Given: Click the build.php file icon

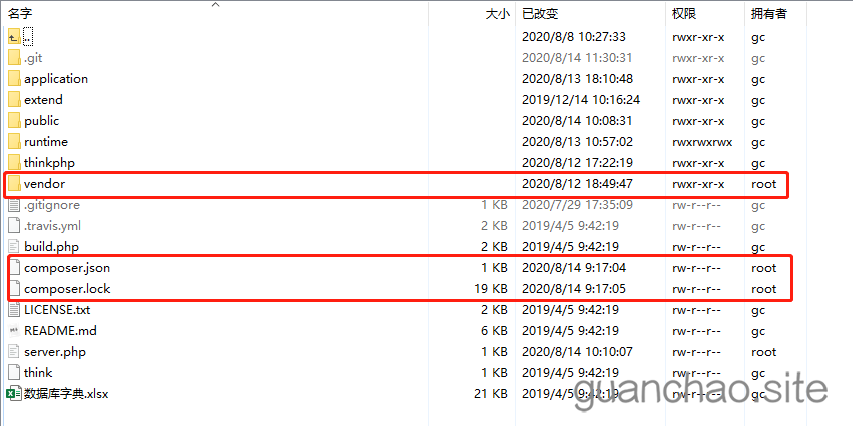Looking at the screenshot, I should tap(14, 247).
